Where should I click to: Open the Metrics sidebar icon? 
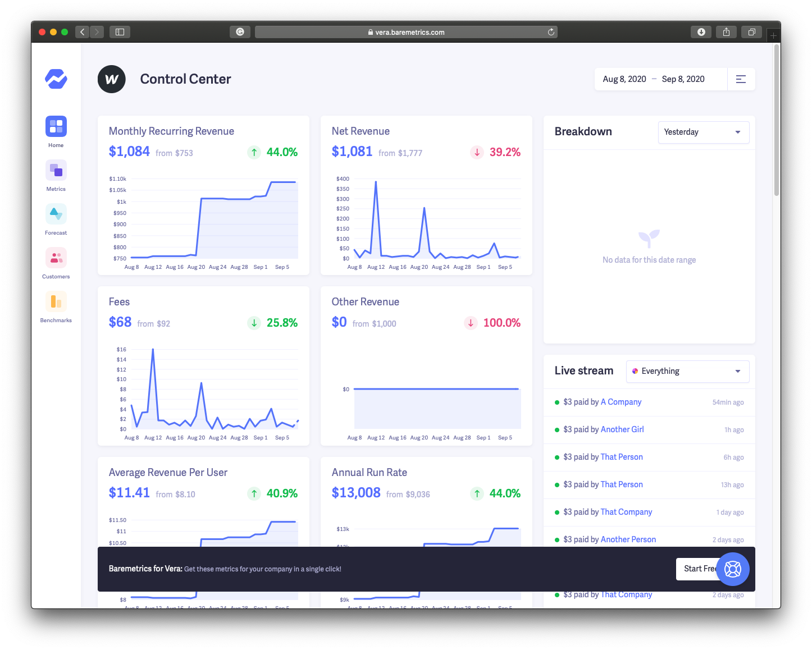tap(56, 170)
